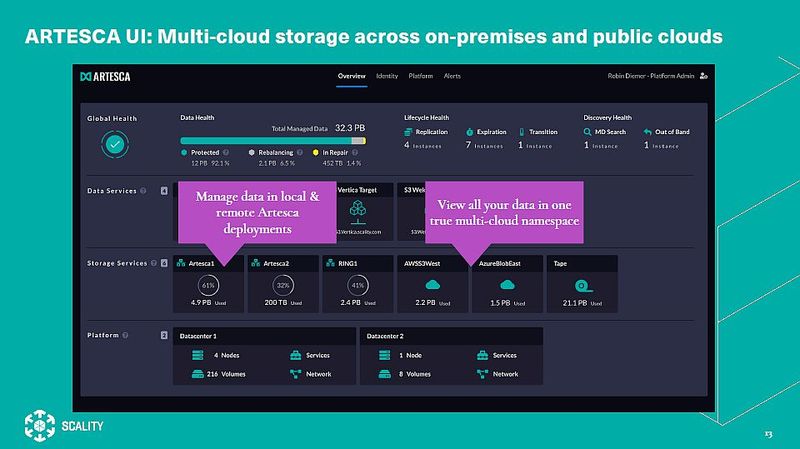800x449 pixels.
Task: Open help icon next to In Repair
Action: (355, 152)
